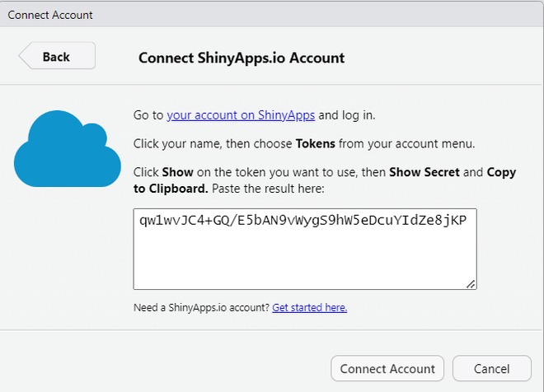The height and width of the screenshot is (392, 544).
Task: Click the bold 'Show Secret' text
Action: click(x=424, y=172)
